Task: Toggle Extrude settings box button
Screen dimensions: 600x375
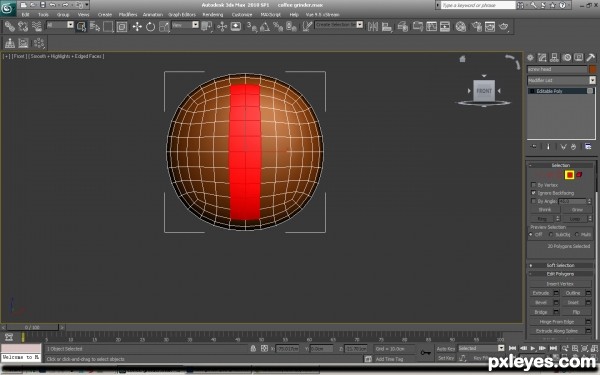Action: click(556, 293)
